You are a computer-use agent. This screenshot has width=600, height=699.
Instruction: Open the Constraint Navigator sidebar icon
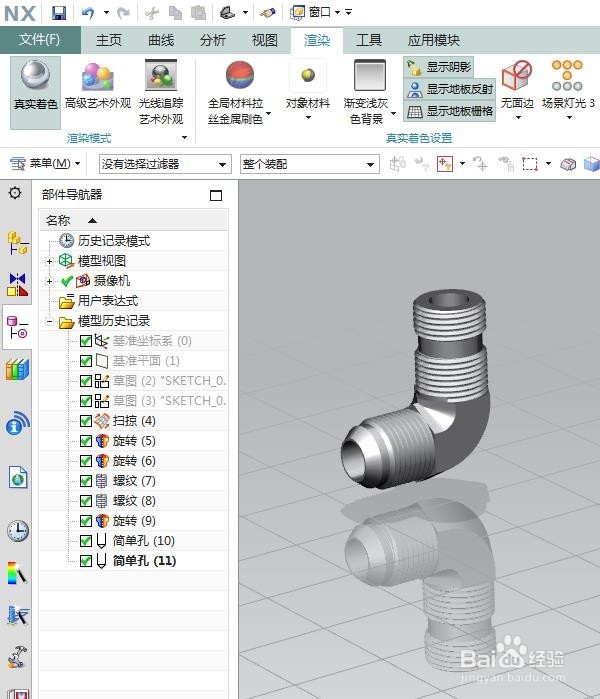[x=17, y=284]
